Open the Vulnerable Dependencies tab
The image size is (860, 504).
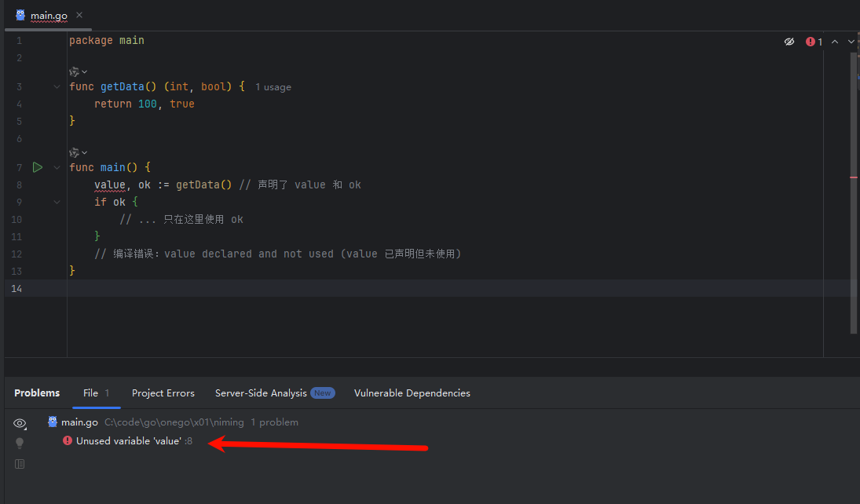[412, 393]
